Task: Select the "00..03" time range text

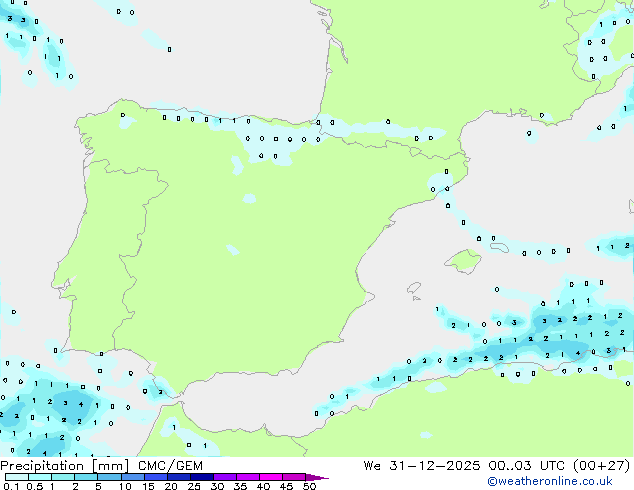Action: tap(510, 466)
